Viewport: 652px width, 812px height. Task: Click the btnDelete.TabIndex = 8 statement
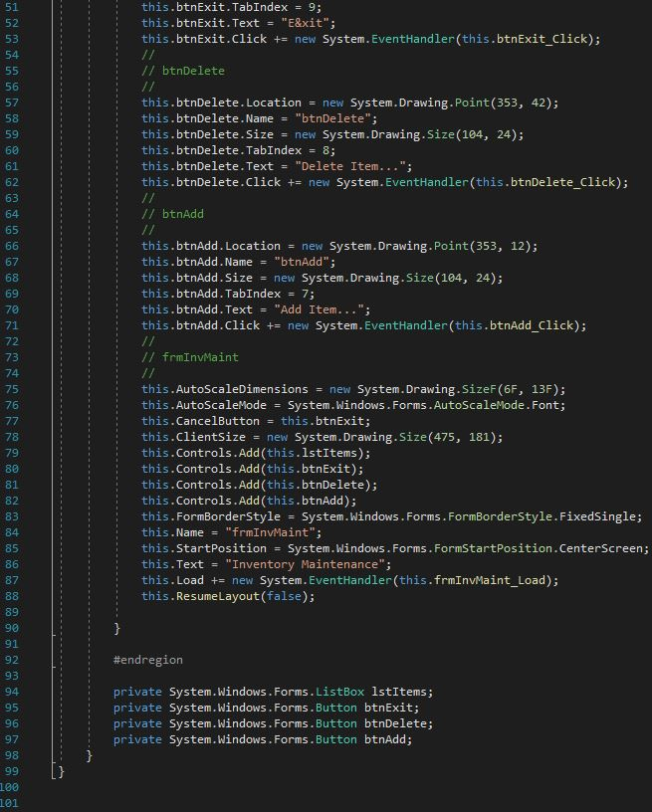click(x=239, y=150)
